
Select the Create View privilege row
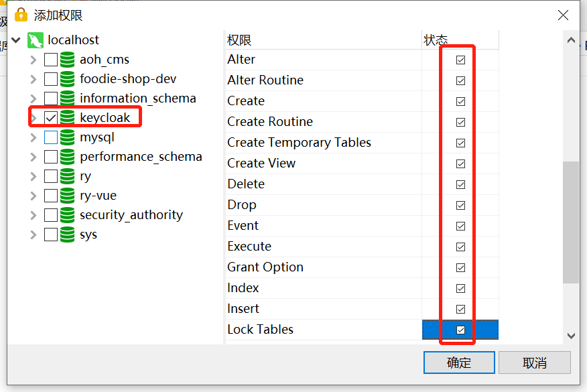click(362, 164)
